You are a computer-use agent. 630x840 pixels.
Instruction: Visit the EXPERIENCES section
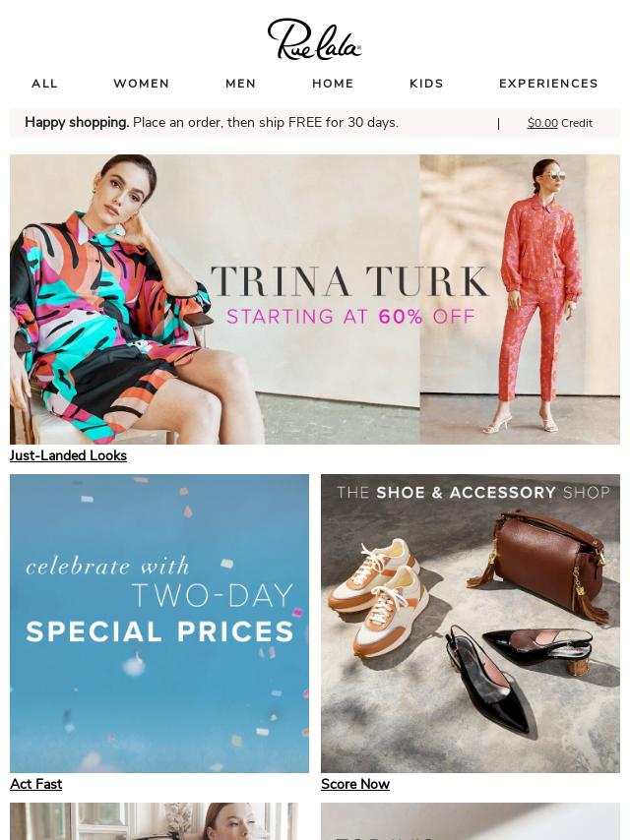click(548, 84)
